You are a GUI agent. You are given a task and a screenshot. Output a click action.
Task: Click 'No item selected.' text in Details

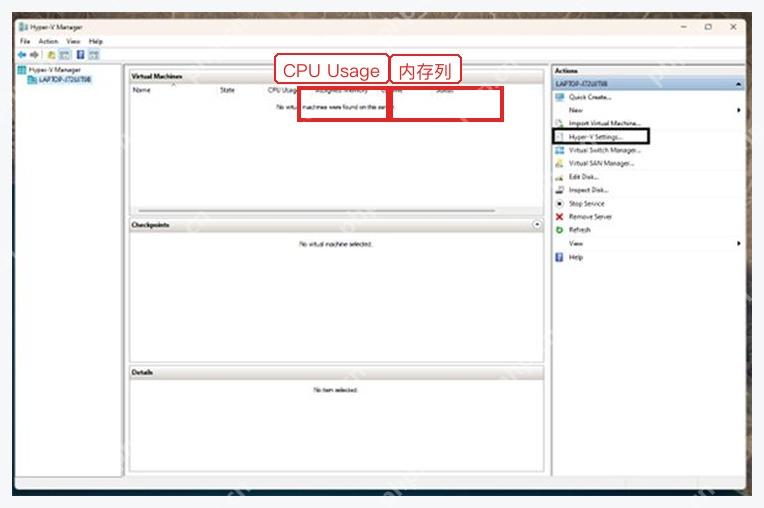coord(336,390)
